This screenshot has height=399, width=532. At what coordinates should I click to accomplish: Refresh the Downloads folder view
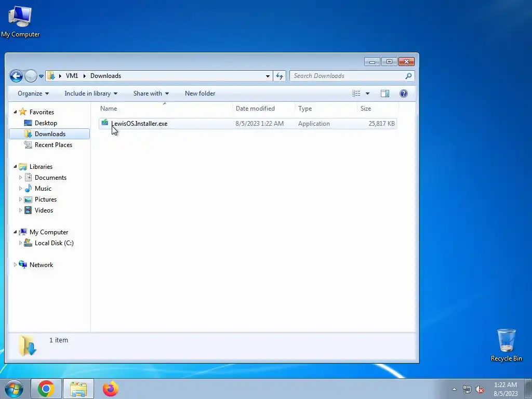click(x=280, y=76)
